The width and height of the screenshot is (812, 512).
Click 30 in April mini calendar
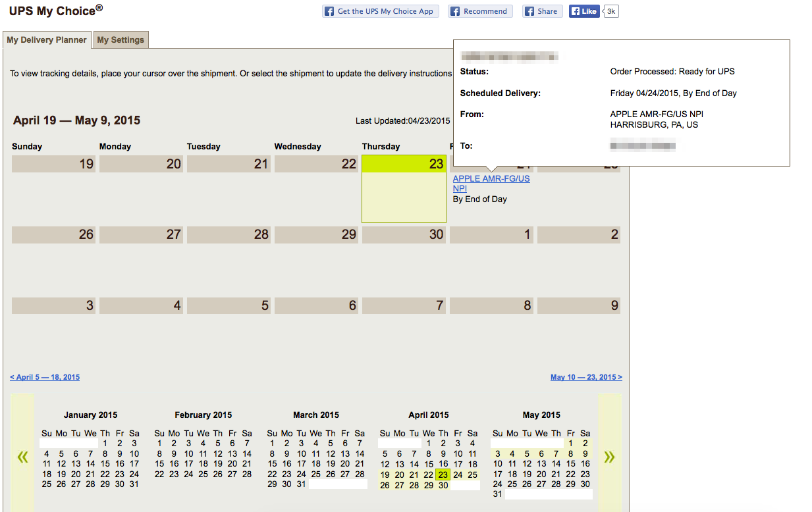click(443, 485)
